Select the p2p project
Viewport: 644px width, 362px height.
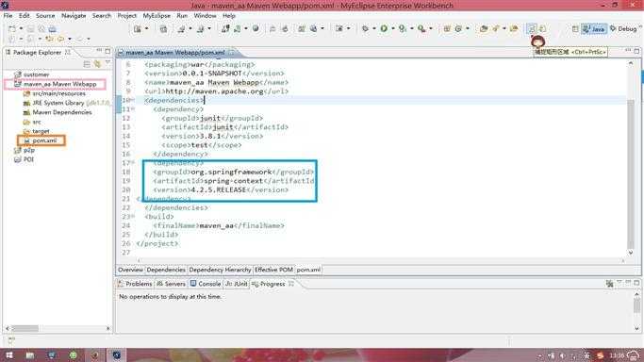25,150
